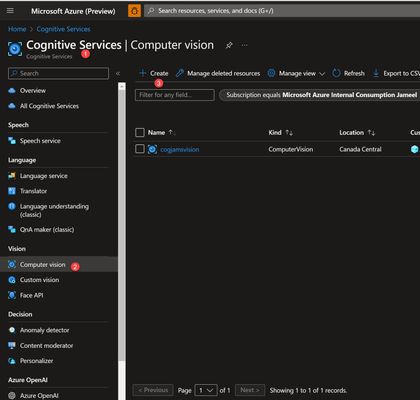This screenshot has height=400, width=420.
Task: Click the Computer vision sidebar icon
Action: point(12,265)
